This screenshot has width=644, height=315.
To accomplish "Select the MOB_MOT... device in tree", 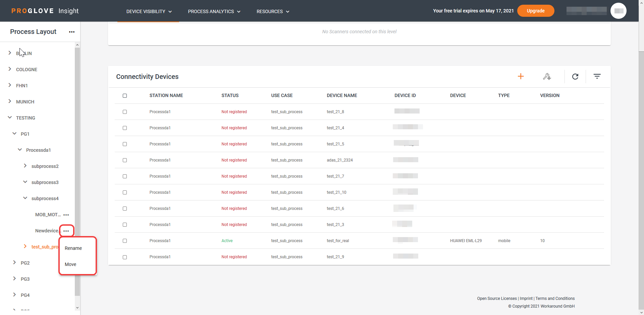I will (48, 215).
